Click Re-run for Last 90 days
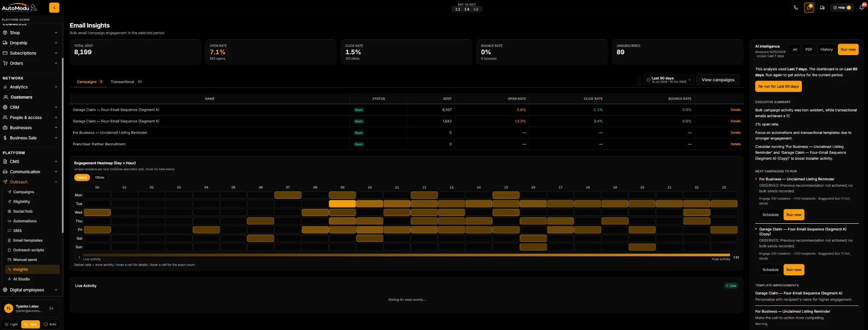The height and width of the screenshot is (330, 868). tap(779, 86)
